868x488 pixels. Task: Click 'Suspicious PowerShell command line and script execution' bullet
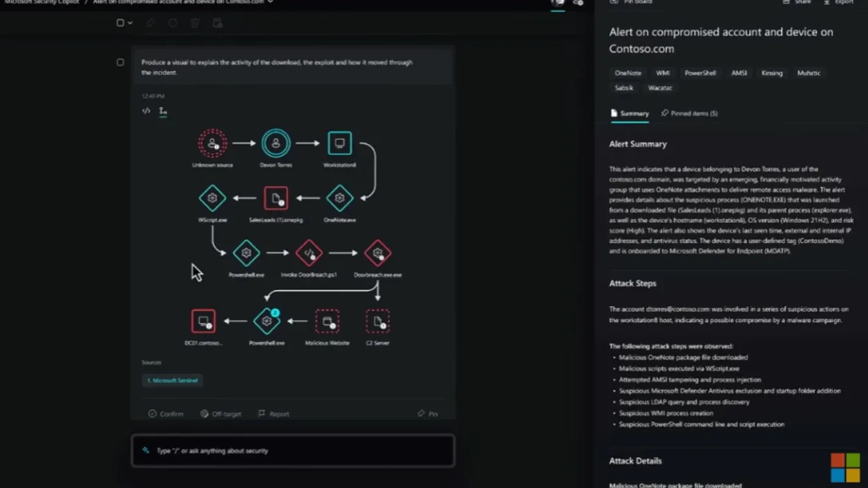(701, 424)
